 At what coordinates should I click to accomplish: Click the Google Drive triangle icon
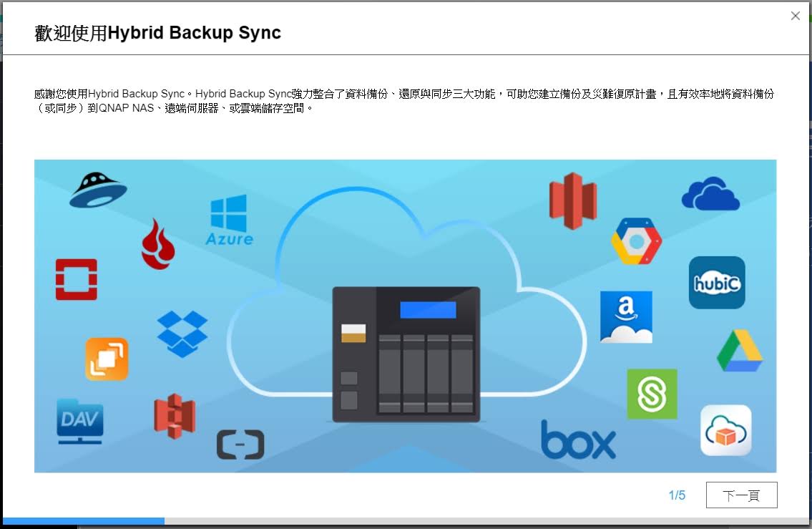740,351
